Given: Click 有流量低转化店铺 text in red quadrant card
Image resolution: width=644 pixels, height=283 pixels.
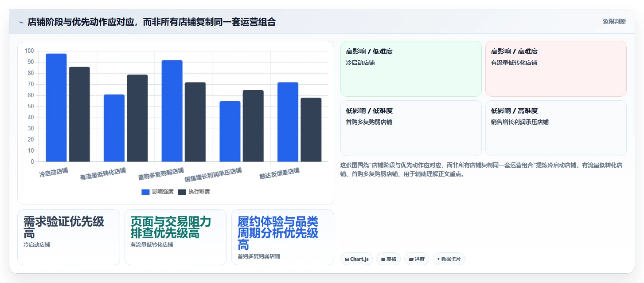Looking at the screenshot, I should 514,63.
